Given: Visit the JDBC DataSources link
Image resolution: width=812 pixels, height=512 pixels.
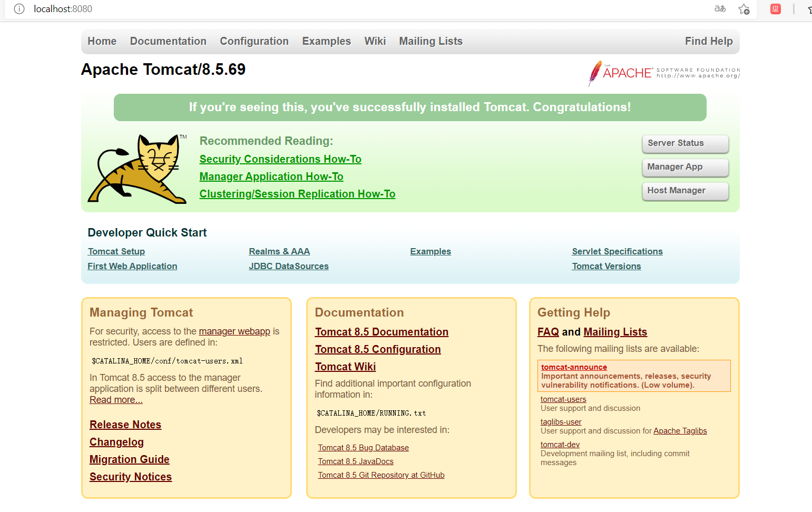Looking at the screenshot, I should pos(289,266).
